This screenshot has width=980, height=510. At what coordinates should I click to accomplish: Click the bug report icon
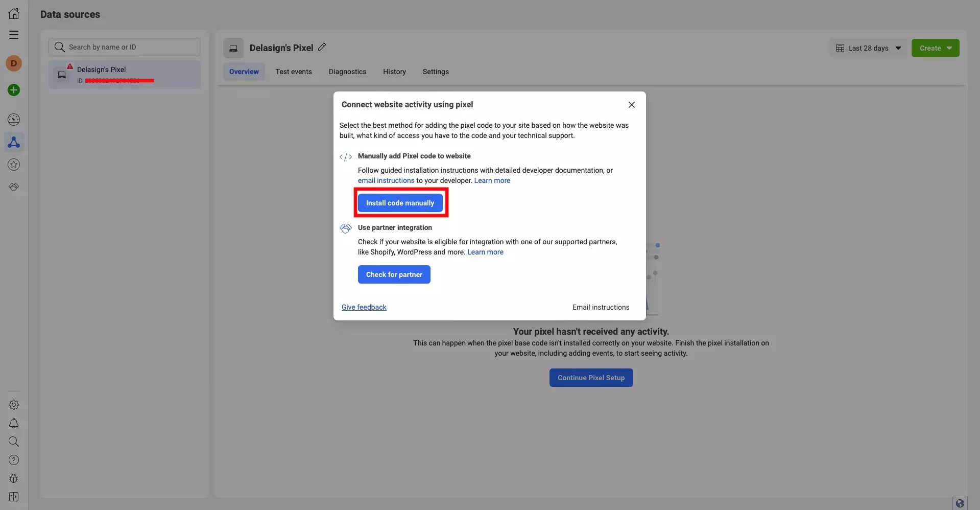coord(14,478)
